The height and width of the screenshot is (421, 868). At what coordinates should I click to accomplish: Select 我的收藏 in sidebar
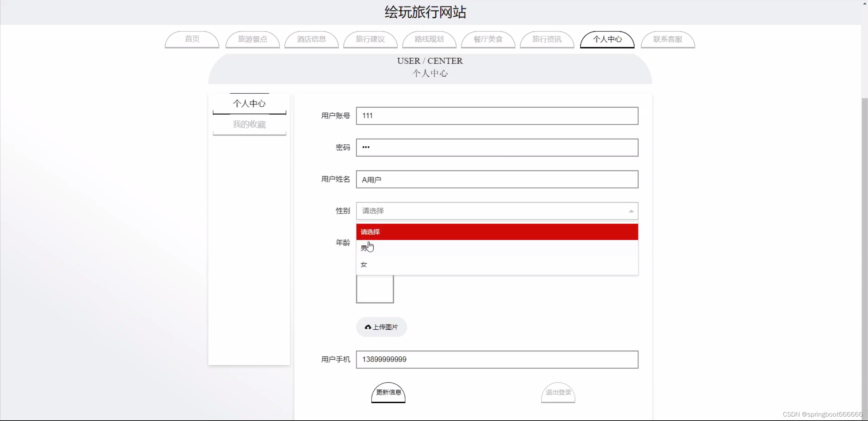click(249, 125)
